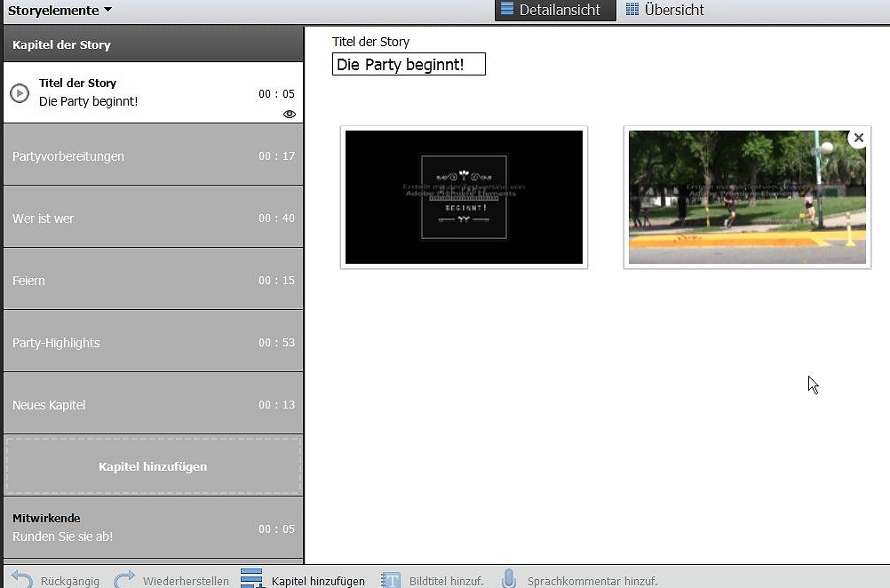Click the Bildtitel hinzuf. label
Viewport: 890px width, 588px height.
coord(446,581)
